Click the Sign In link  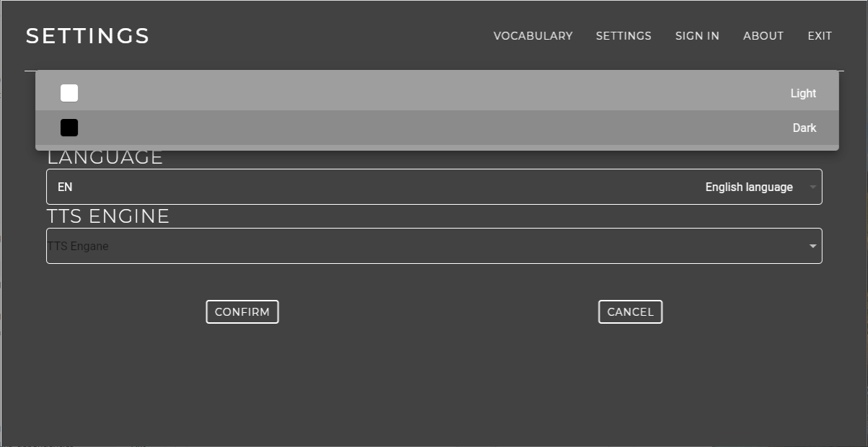click(x=696, y=36)
